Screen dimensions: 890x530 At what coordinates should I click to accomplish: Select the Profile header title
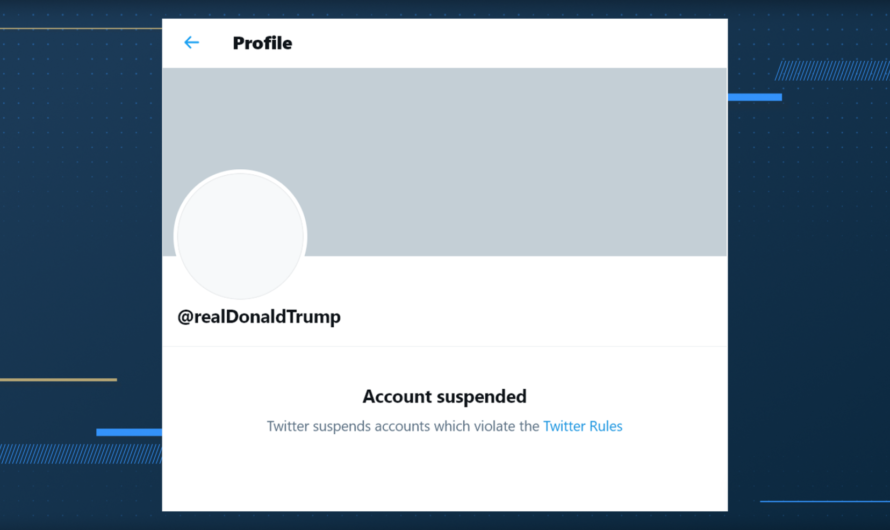coord(262,43)
